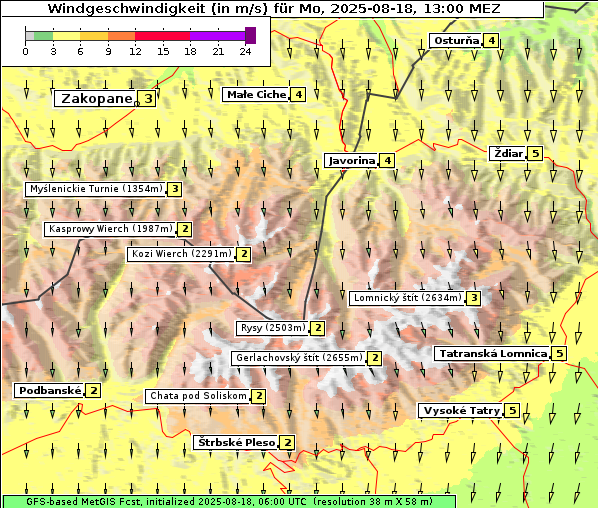Viewport: 598px width, 508px height.
Task: Click the Kozi Wierch (2291m) label
Action: (181, 254)
